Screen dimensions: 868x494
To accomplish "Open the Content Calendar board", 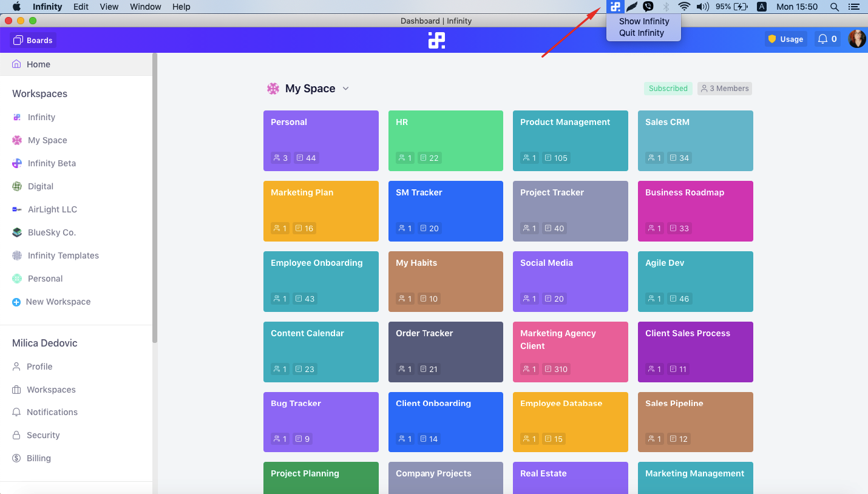I will point(321,352).
